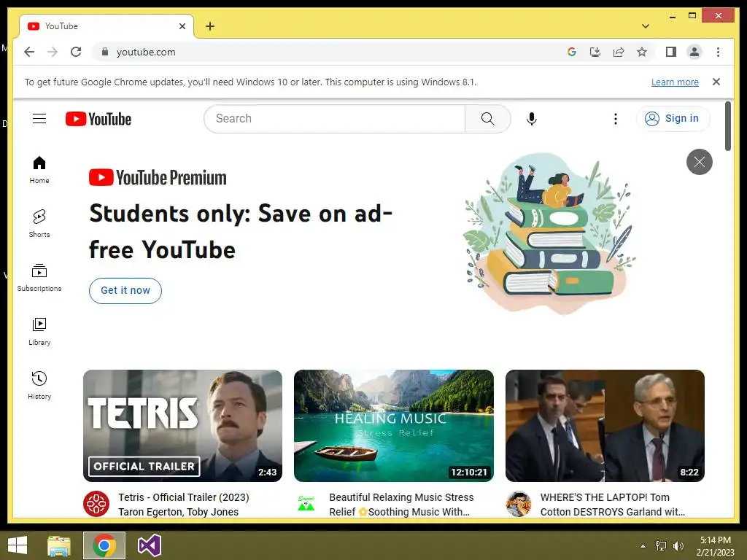Click the YouTube logo in header
Image resolution: width=747 pixels, height=560 pixels.
pyautogui.click(x=98, y=119)
